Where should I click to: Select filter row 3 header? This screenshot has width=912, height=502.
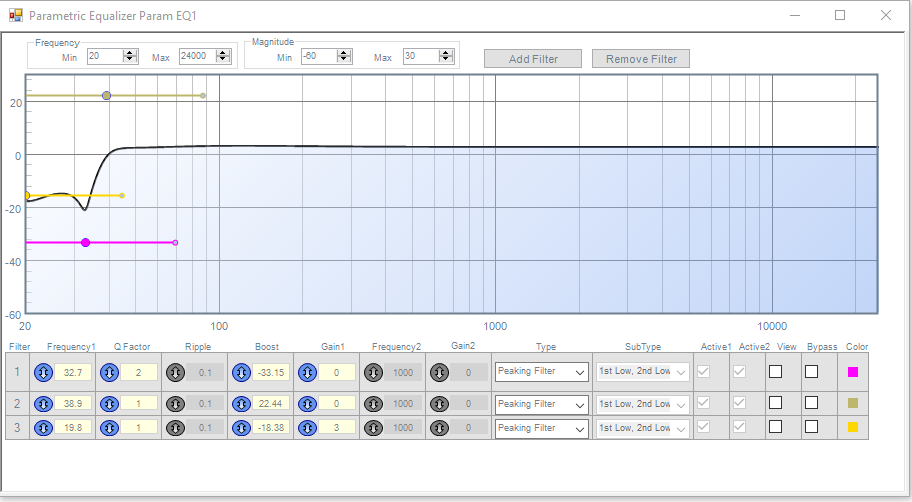17,428
